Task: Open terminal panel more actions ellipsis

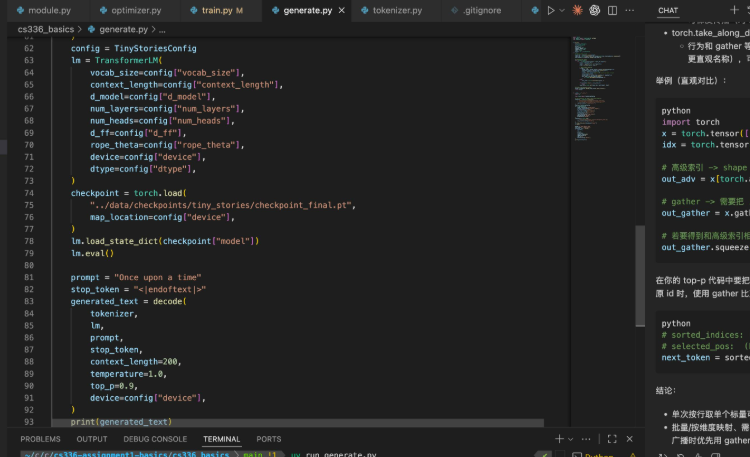Action: coord(586,439)
